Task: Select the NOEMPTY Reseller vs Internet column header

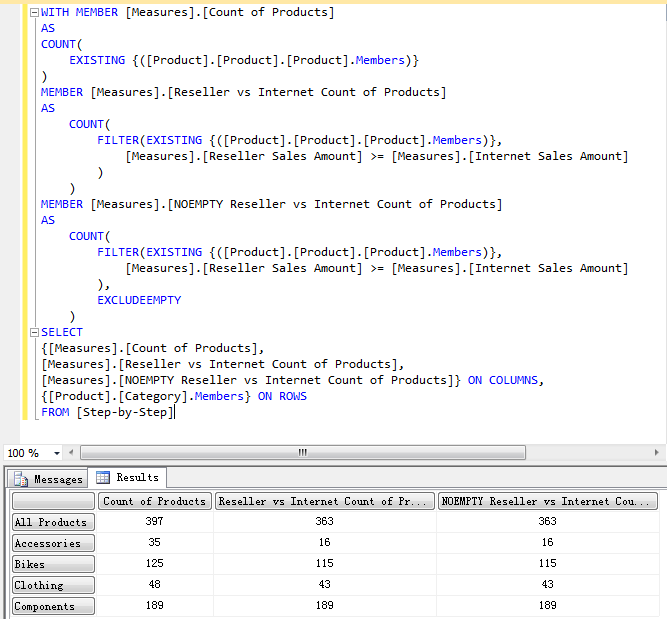Action: (x=548, y=501)
